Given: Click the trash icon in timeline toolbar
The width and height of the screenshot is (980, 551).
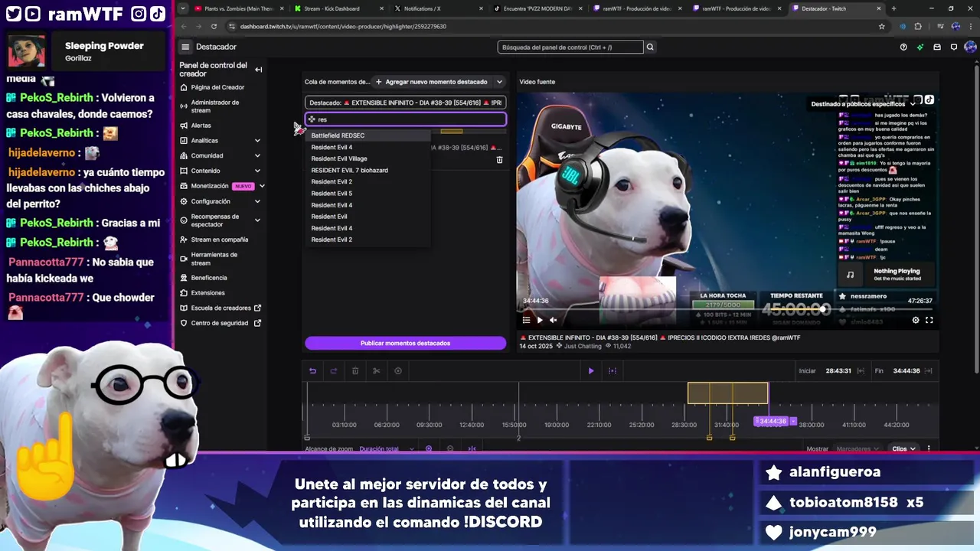Looking at the screenshot, I should pyautogui.click(x=355, y=371).
